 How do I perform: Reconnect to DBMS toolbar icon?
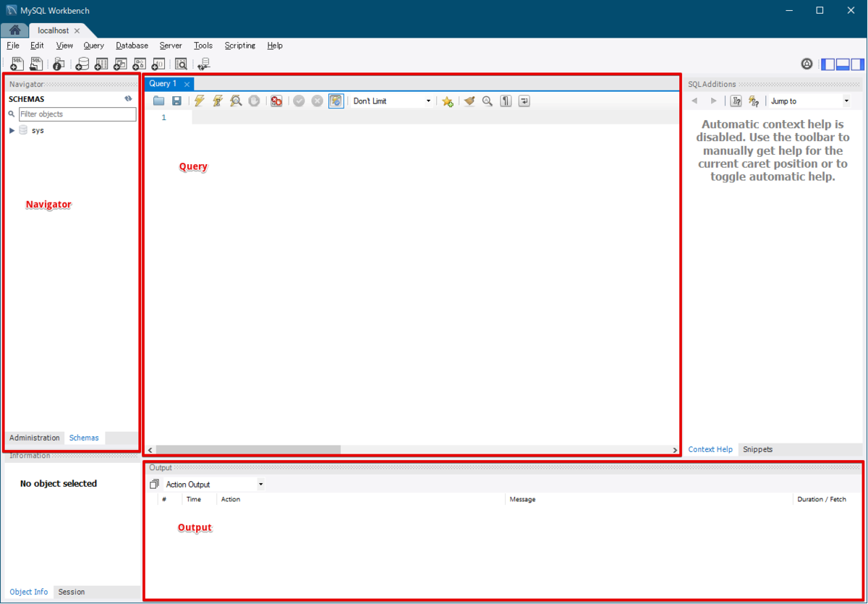pyautogui.click(x=204, y=64)
